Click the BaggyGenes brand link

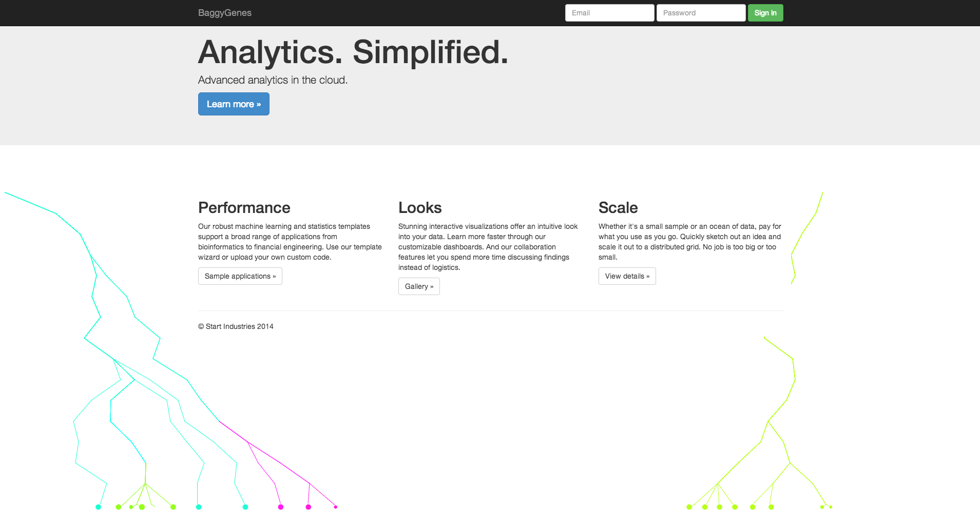[225, 13]
